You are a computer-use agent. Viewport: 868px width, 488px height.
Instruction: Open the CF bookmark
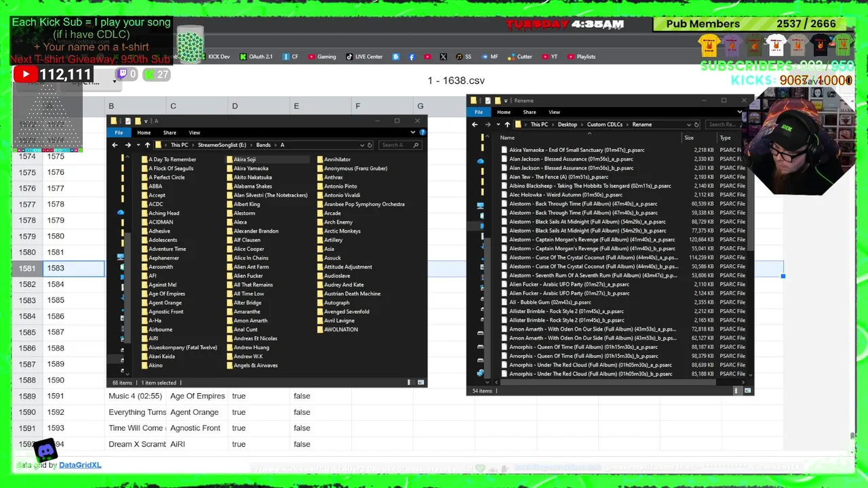click(291, 57)
